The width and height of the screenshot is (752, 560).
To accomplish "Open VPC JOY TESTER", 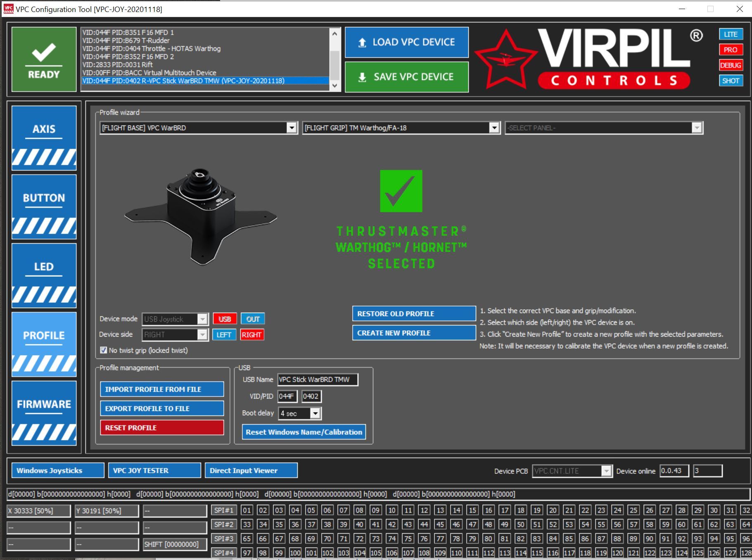I will 154,470.
